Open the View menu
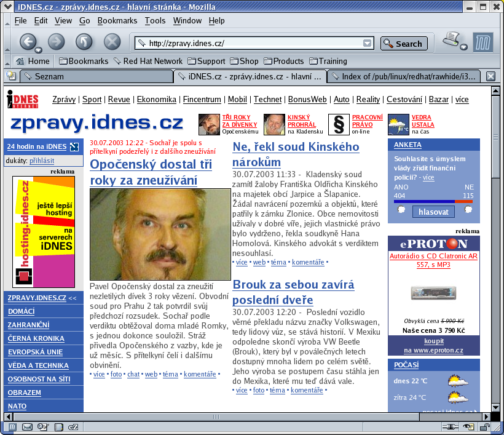Screen dimensions: 504x435 [63, 20]
